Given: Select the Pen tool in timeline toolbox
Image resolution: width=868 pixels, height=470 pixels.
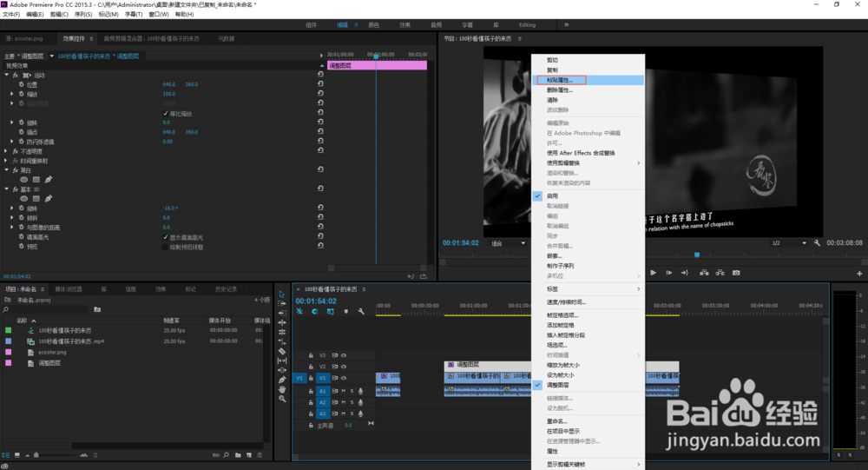Looking at the screenshot, I should click(x=282, y=380).
